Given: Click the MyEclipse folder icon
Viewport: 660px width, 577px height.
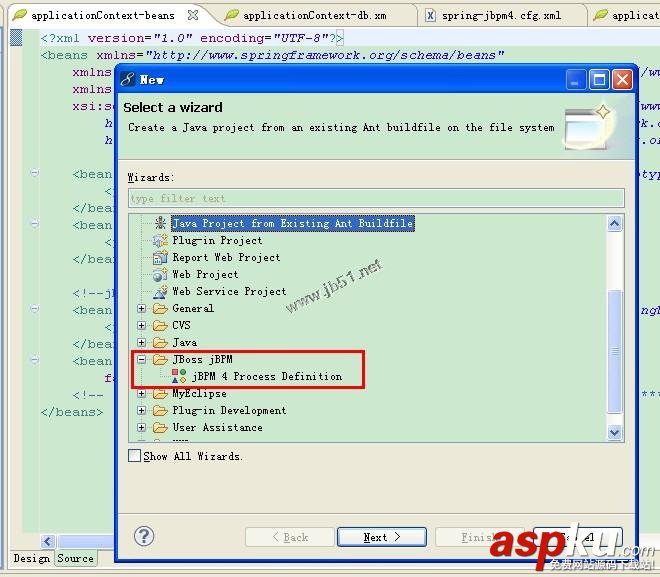Looking at the screenshot, I should click(160, 394).
